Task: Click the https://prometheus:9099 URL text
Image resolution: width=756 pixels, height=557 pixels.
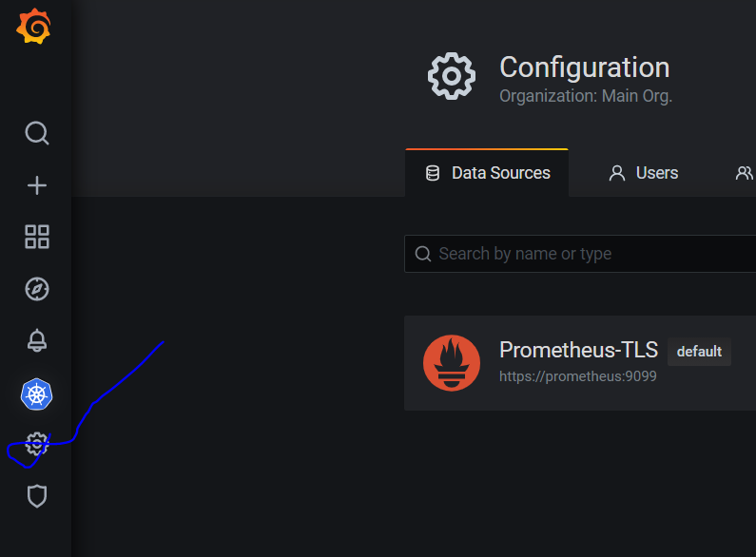Action: click(x=577, y=376)
